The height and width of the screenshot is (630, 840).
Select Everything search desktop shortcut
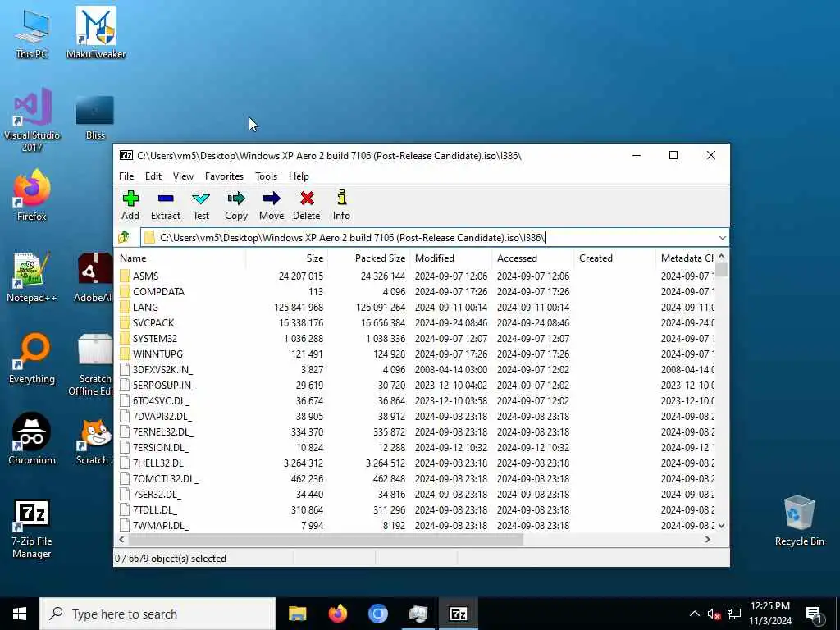point(32,359)
